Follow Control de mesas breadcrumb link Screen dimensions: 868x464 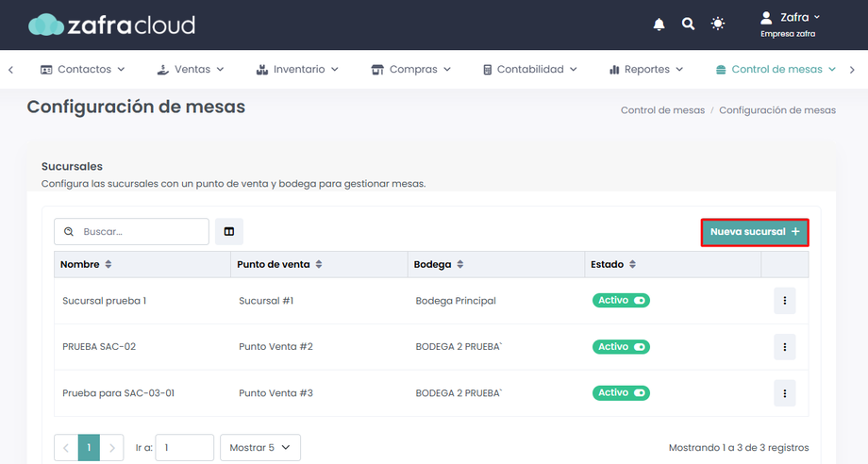(x=662, y=110)
